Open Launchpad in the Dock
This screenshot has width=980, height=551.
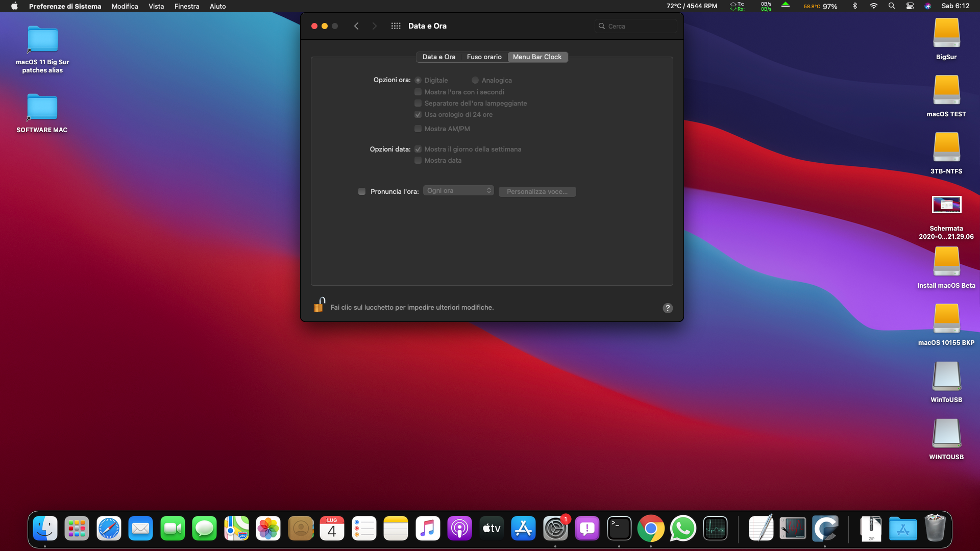pos(77,529)
